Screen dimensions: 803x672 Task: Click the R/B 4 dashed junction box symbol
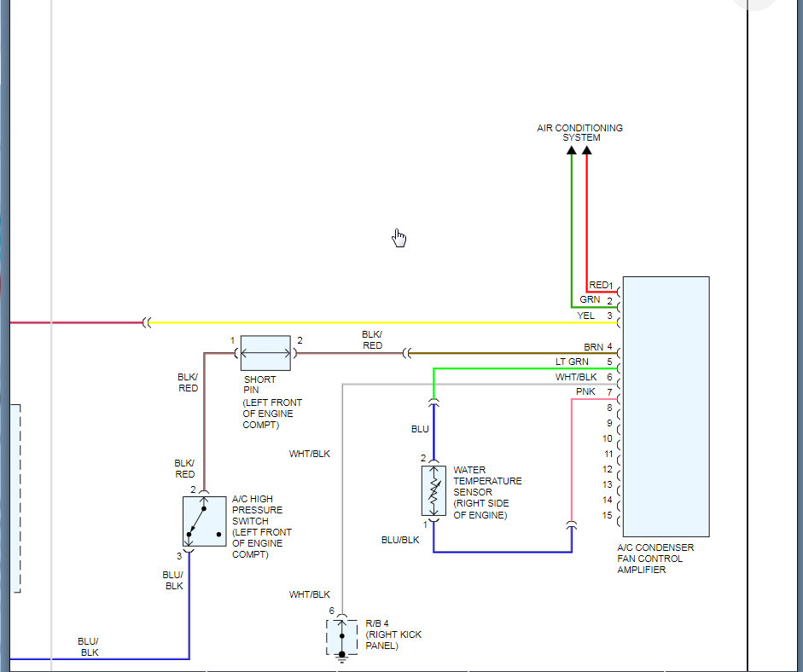(x=341, y=637)
